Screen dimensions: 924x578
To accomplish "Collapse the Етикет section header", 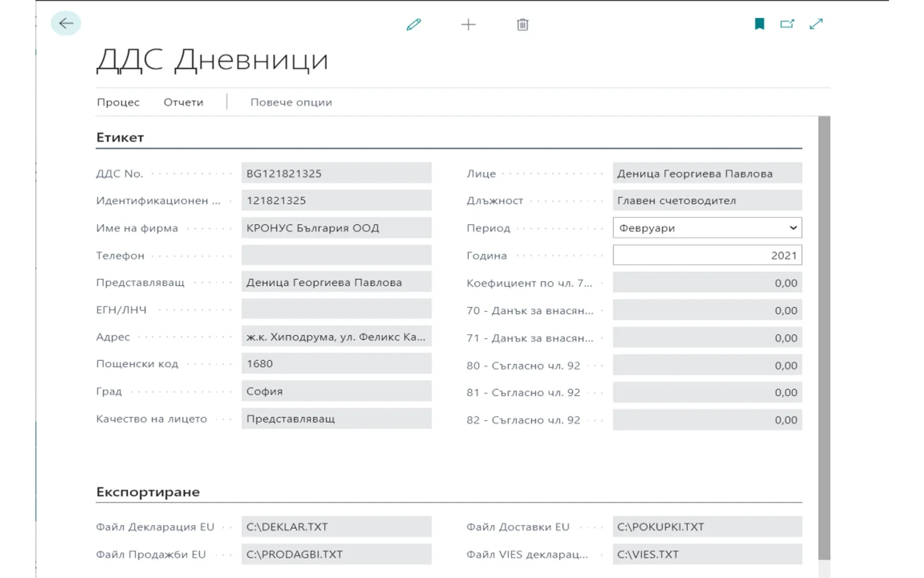I will [x=120, y=138].
